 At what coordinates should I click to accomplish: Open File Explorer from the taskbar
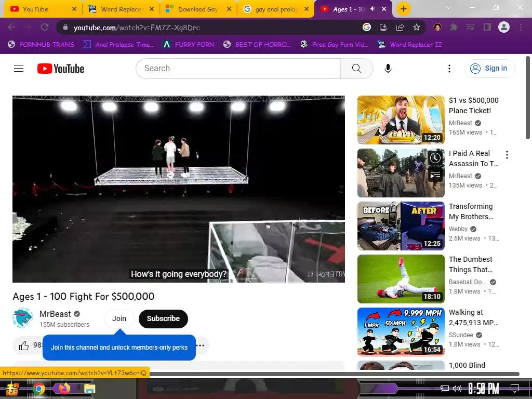89,389
